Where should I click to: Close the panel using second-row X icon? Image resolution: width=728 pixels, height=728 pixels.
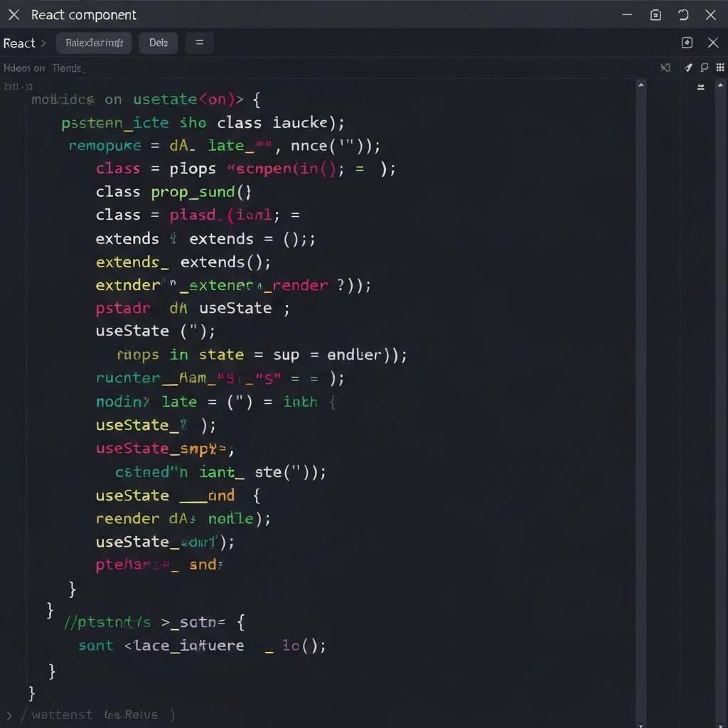713,43
